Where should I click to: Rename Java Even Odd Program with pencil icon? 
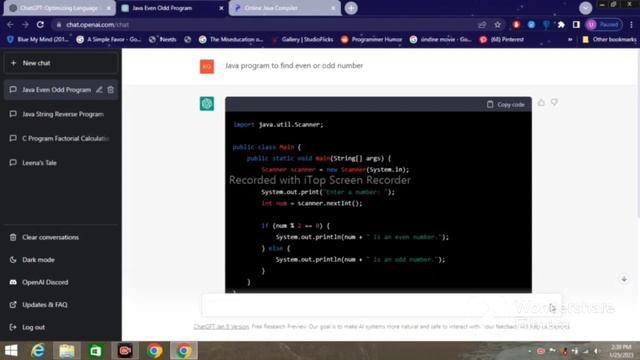[99, 89]
